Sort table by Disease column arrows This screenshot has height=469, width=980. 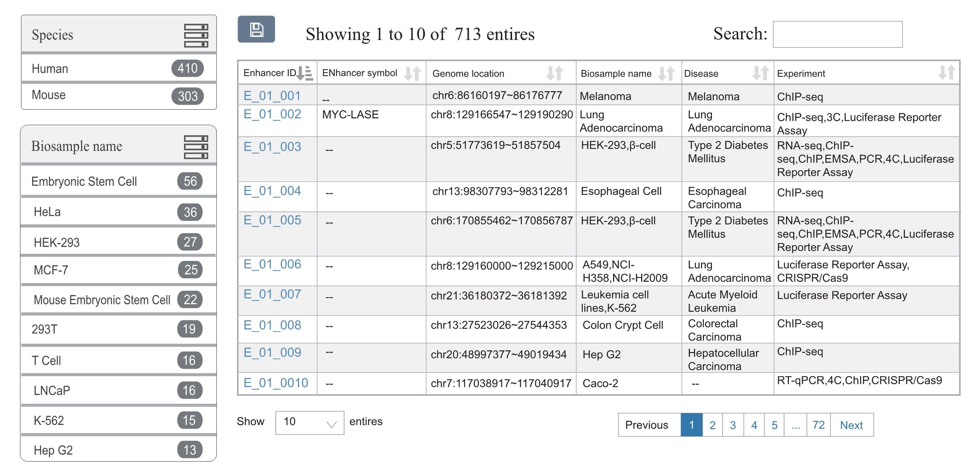(x=760, y=73)
